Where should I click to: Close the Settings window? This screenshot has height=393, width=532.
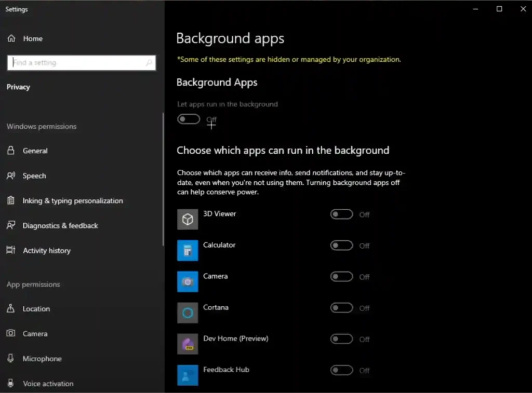tap(523, 9)
